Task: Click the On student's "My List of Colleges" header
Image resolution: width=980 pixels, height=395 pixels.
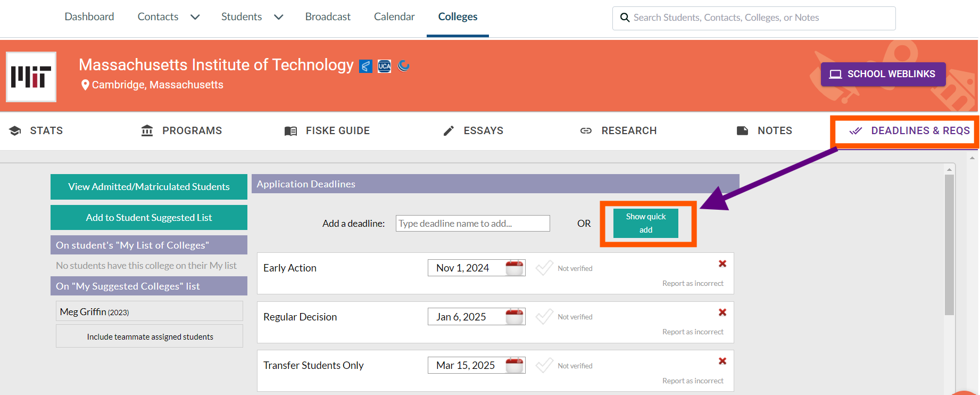Action: [x=149, y=245]
